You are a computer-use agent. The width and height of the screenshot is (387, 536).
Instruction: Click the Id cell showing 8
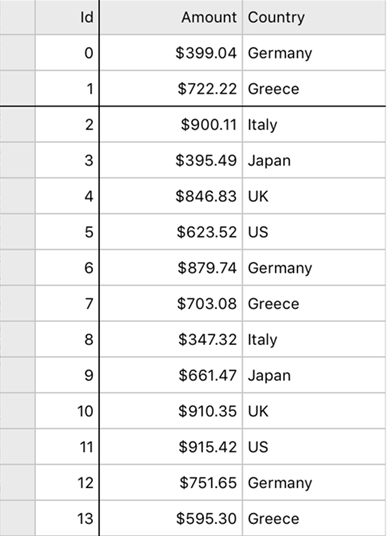click(67, 339)
